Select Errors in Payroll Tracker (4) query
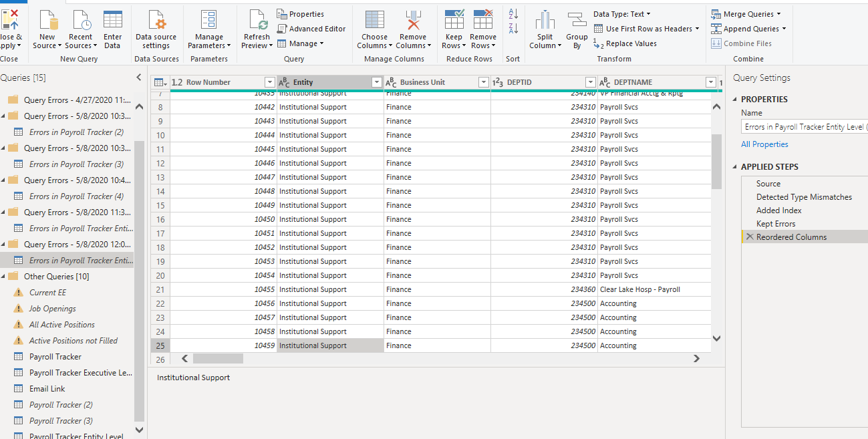This screenshot has height=439, width=868. (x=76, y=196)
